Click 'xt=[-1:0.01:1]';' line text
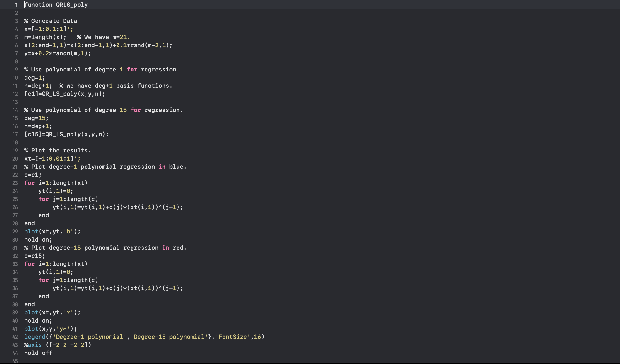Viewport: 620px width, 364px height. pyautogui.click(x=52, y=159)
